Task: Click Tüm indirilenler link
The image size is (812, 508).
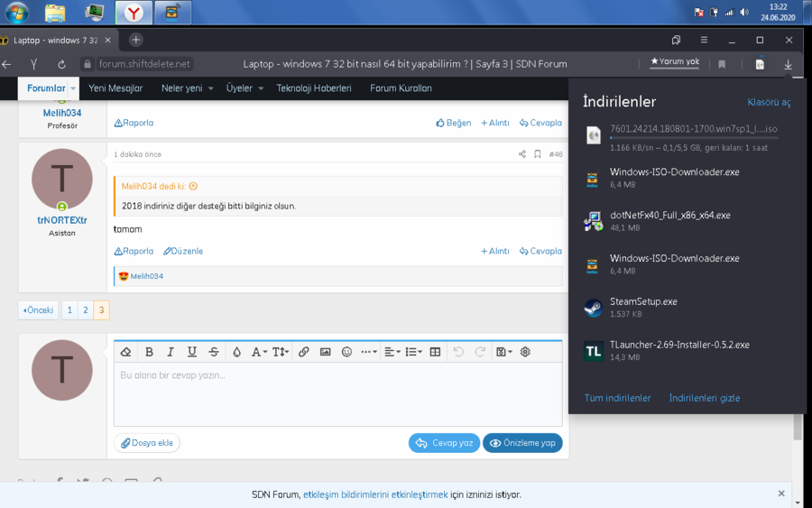Action: point(617,398)
